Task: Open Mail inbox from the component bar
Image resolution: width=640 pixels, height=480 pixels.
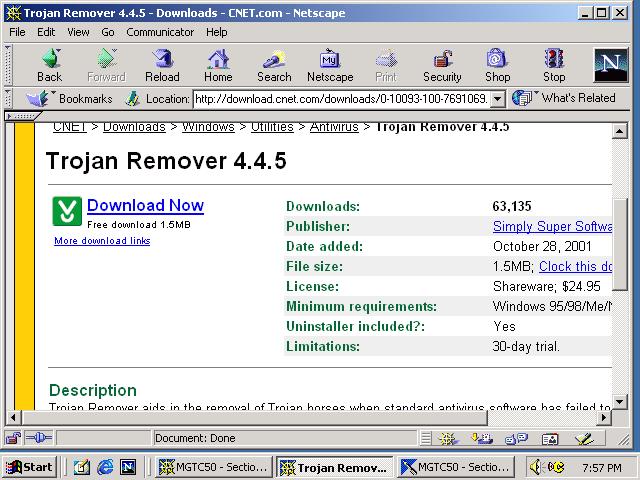Action: [x=482, y=439]
